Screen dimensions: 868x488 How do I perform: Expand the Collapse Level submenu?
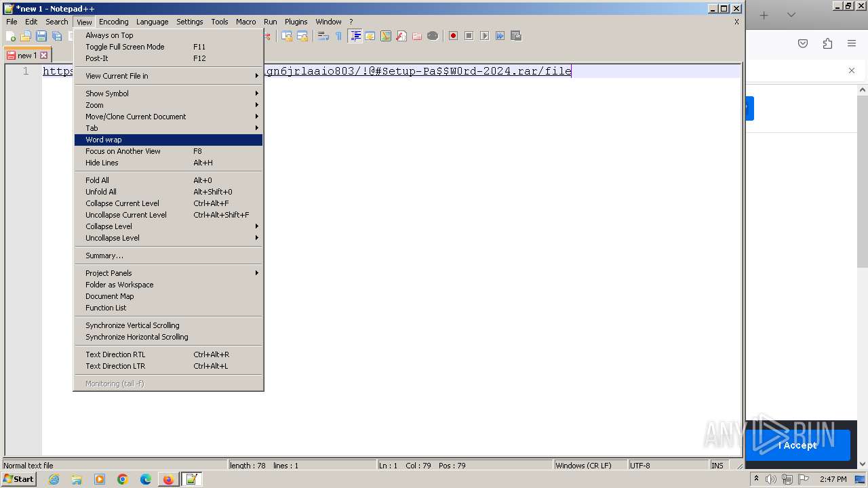(168, 226)
